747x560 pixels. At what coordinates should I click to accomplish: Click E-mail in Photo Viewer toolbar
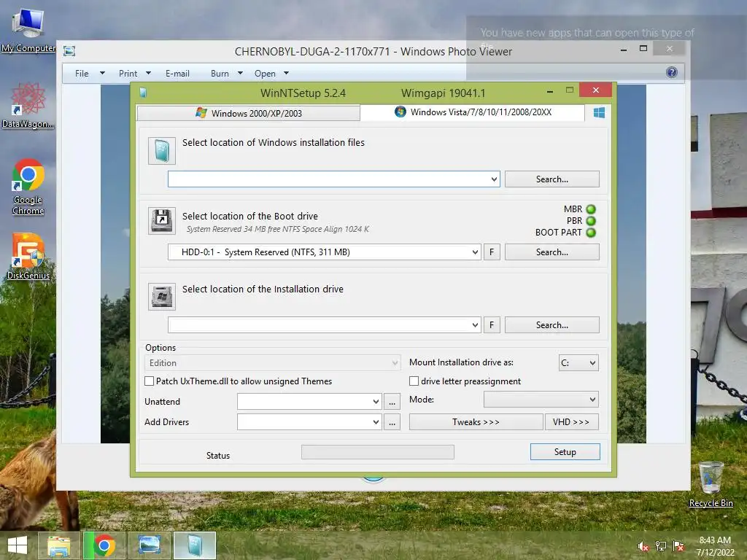pos(177,74)
